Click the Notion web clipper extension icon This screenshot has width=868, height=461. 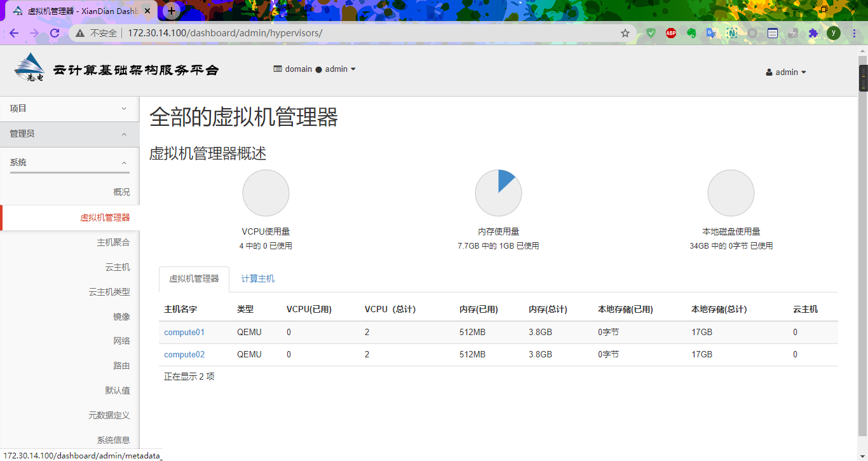(731, 32)
